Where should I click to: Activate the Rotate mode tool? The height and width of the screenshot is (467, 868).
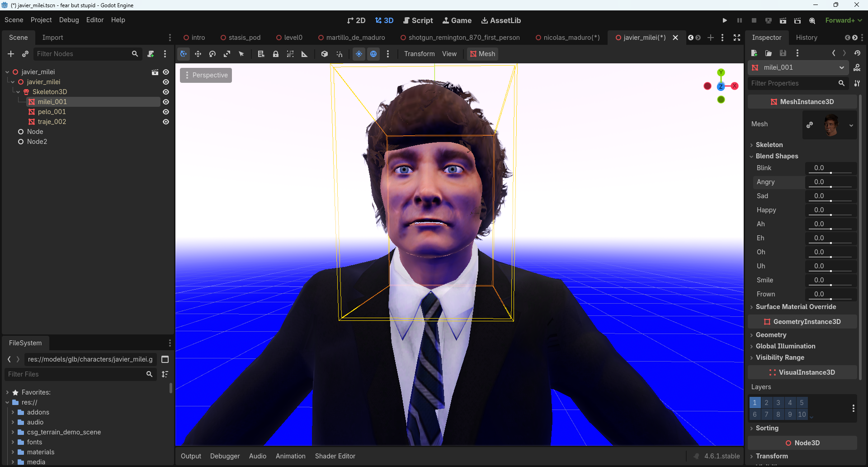(212, 54)
